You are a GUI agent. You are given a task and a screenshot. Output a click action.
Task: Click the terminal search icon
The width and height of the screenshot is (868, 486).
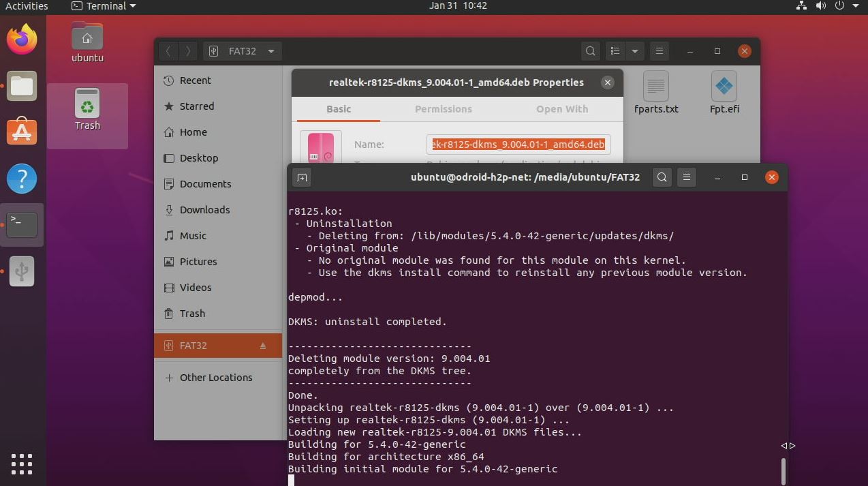(x=662, y=177)
